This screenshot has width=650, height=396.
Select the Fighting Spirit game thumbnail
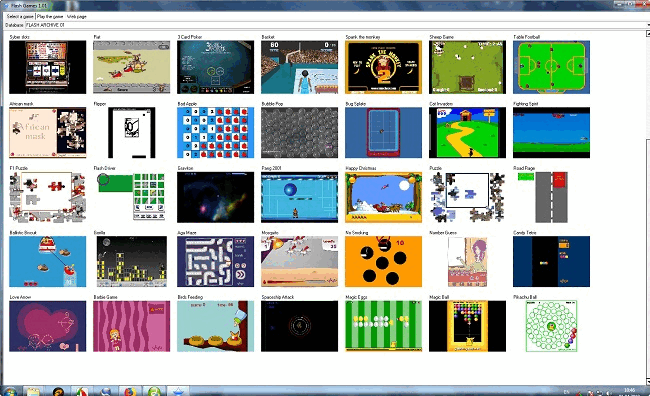coord(551,133)
